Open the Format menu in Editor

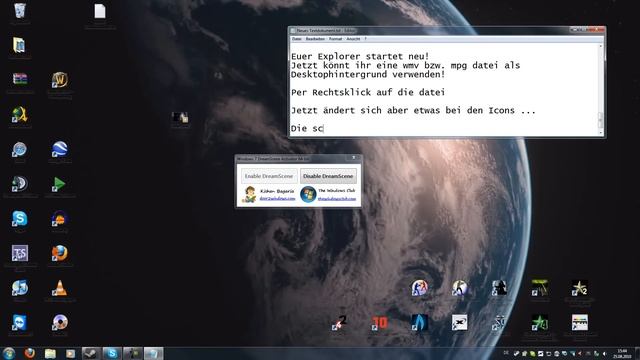click(336, 39)
